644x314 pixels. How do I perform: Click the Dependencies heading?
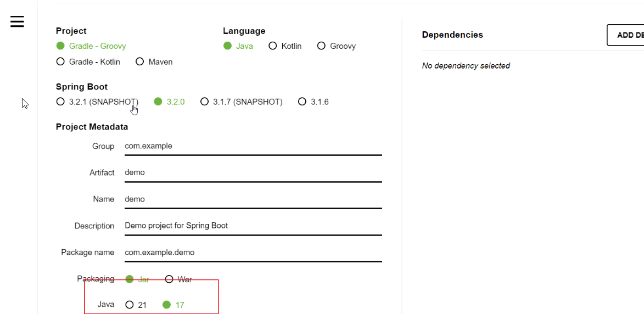coord(452,35)
